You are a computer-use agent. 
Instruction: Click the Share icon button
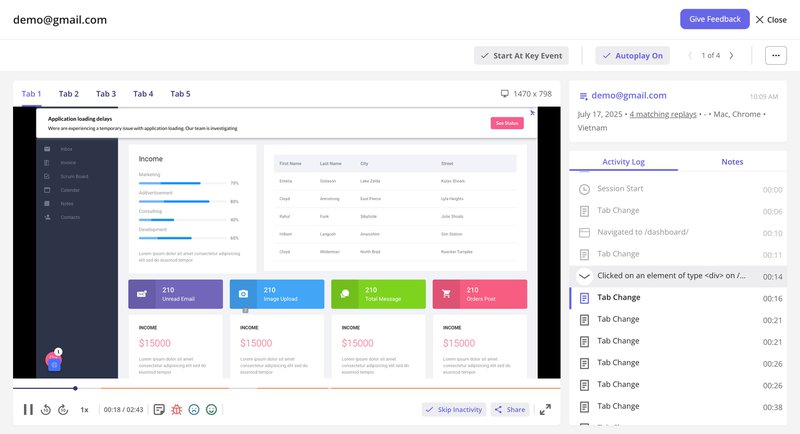click(509, 409)
